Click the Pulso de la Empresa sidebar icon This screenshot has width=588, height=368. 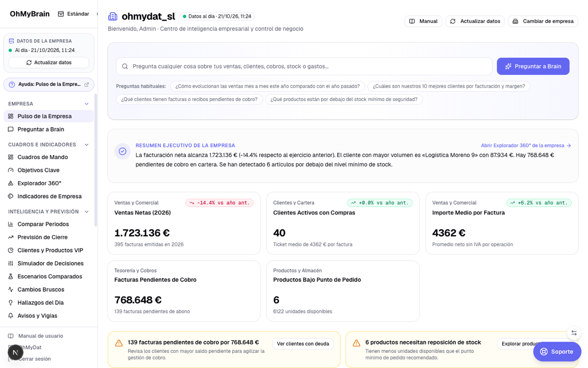click(11, 116)
